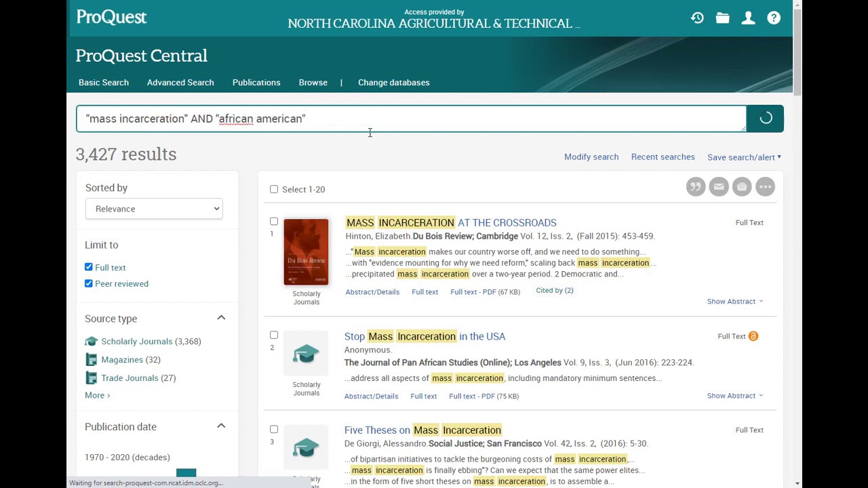Collapse the Publication date section
This screenshot has height=488, width=868.
[221, 426]
